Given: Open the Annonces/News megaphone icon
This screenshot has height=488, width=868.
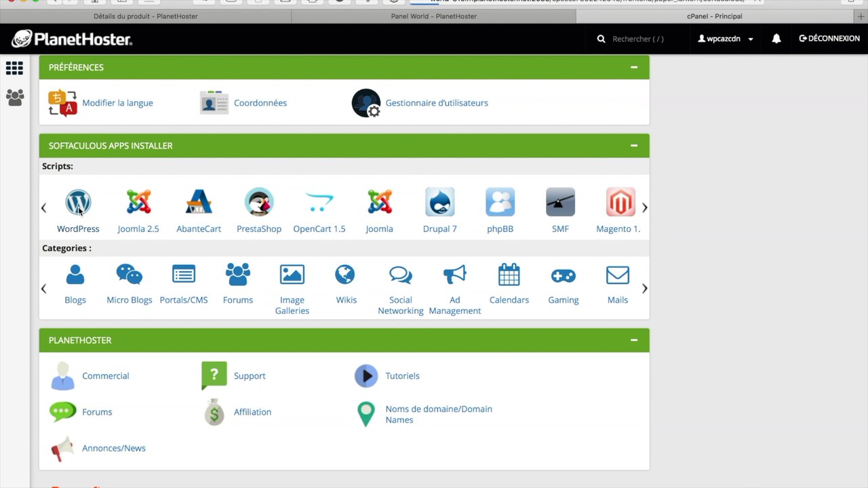Looking at the screenshot, I should pyautogui.click(x=62, y=448).
